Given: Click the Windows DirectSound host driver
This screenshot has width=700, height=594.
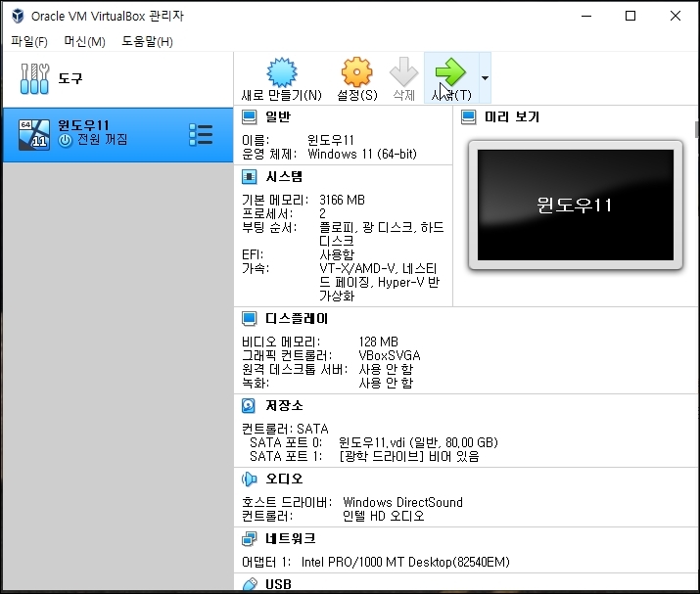Looking at the screenshot, I should [402, 503].
